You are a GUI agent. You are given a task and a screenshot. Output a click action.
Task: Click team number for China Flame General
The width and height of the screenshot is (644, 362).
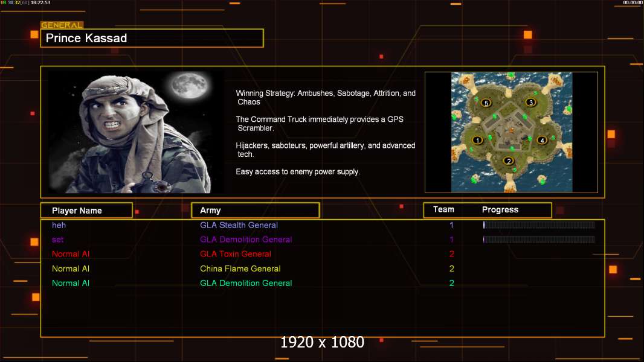click(x=451, y=268)
